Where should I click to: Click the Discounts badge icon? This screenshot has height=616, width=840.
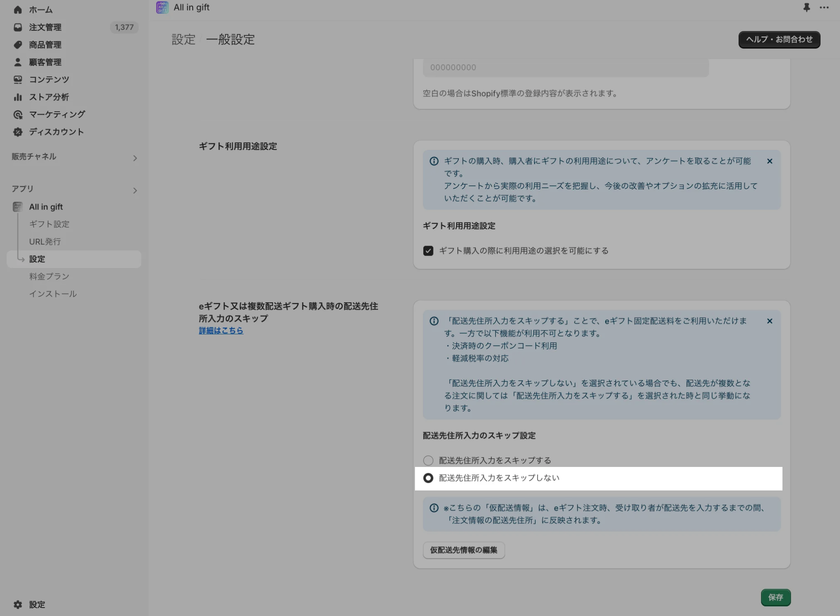(x=18, y=132)
